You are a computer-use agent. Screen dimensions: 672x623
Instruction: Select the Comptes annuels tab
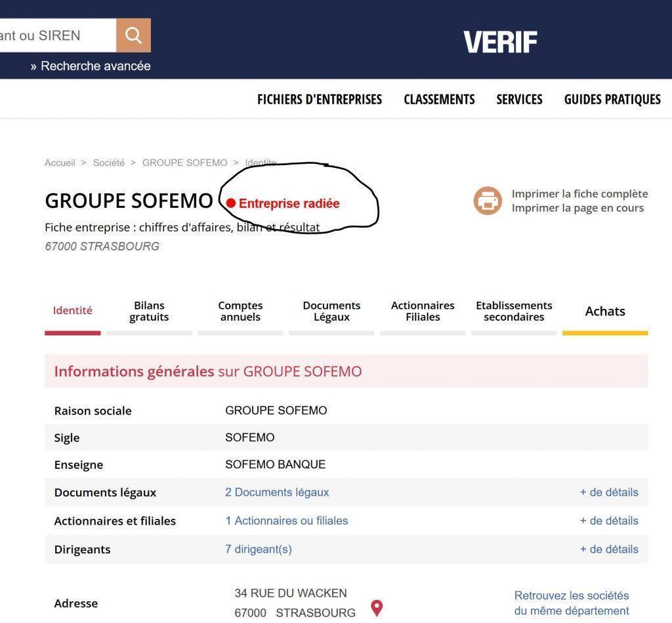pyautogui.click(x=240, y=311)
